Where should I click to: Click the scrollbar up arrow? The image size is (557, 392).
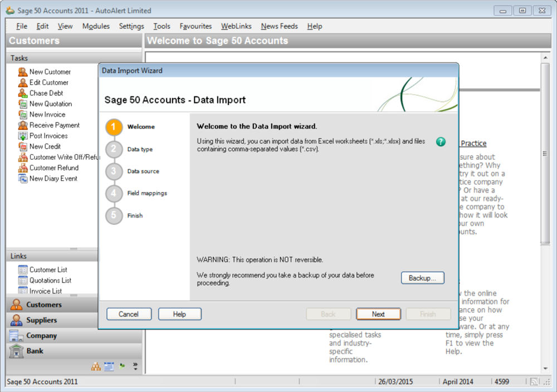coord(545,57)
